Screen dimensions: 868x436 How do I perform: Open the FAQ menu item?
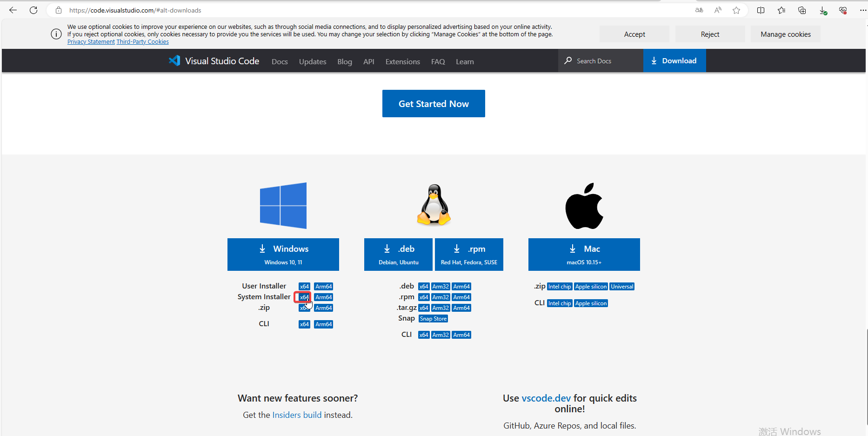(438, 61)
